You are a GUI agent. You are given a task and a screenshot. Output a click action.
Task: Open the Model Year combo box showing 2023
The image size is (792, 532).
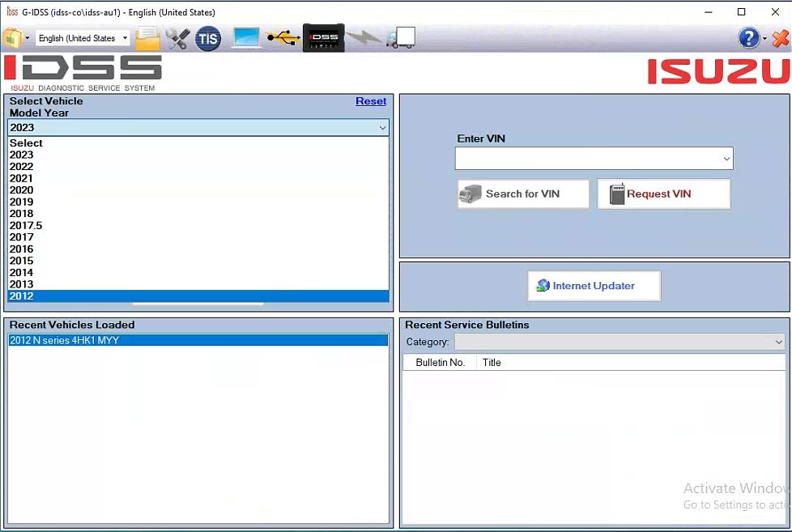coord(198,127)
